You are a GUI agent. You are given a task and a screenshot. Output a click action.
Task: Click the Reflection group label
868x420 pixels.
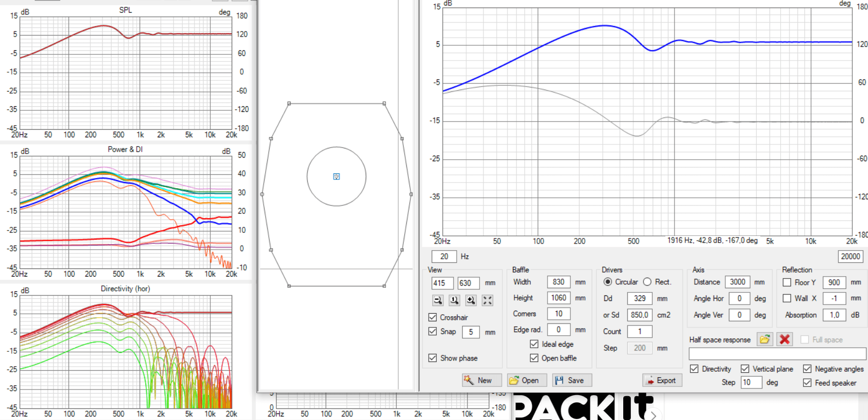click(797, 269)
